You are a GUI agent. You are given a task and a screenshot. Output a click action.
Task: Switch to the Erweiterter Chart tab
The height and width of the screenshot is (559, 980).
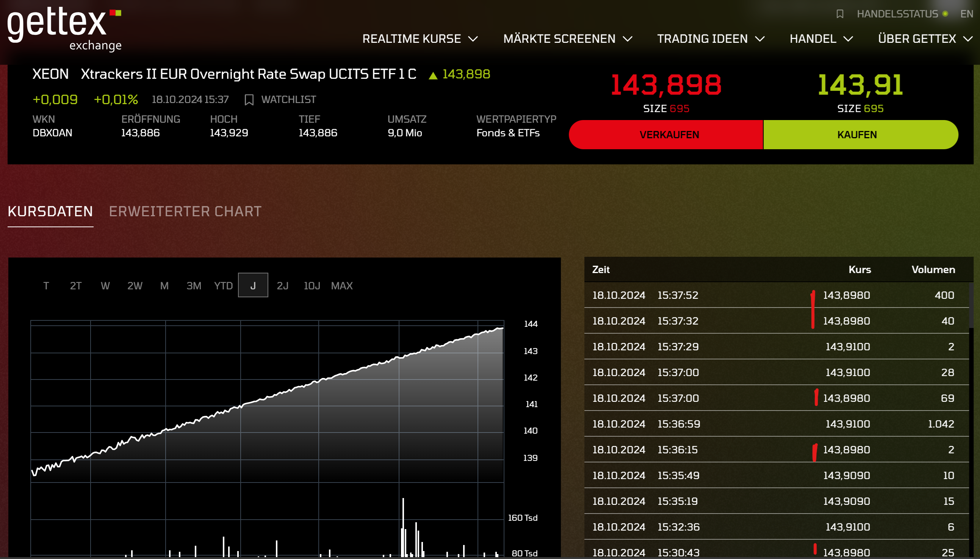pyautogui.click(x=185, y=212)
